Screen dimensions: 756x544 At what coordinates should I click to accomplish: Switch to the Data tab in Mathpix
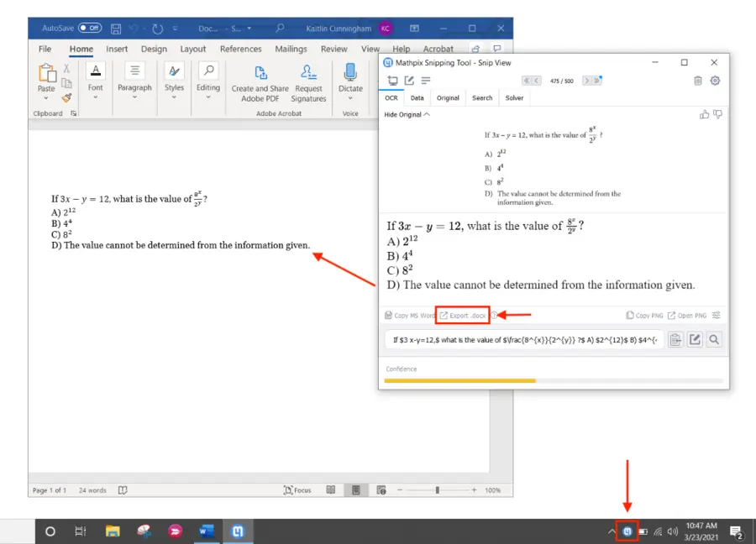[417, 98]
